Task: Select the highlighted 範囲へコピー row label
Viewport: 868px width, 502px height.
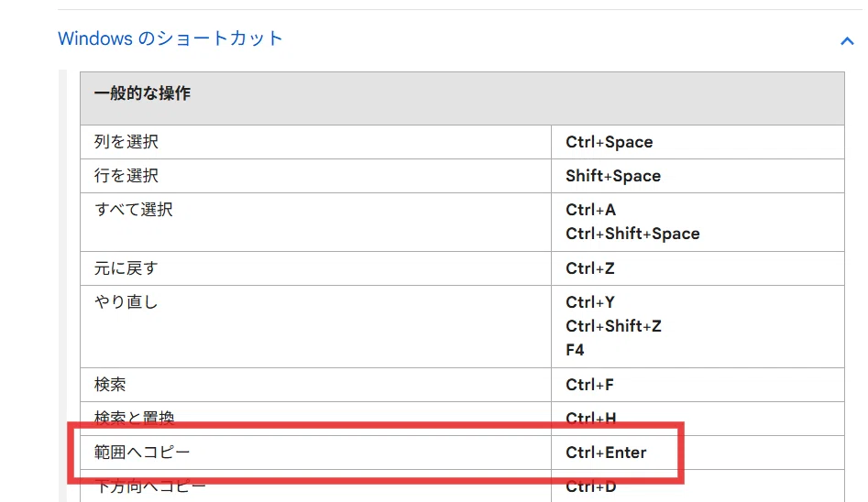Action: [x=142, y=453]
